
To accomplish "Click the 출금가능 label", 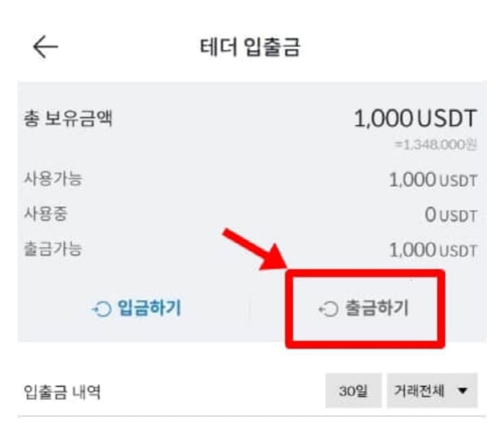I will (x=53, y=249).
